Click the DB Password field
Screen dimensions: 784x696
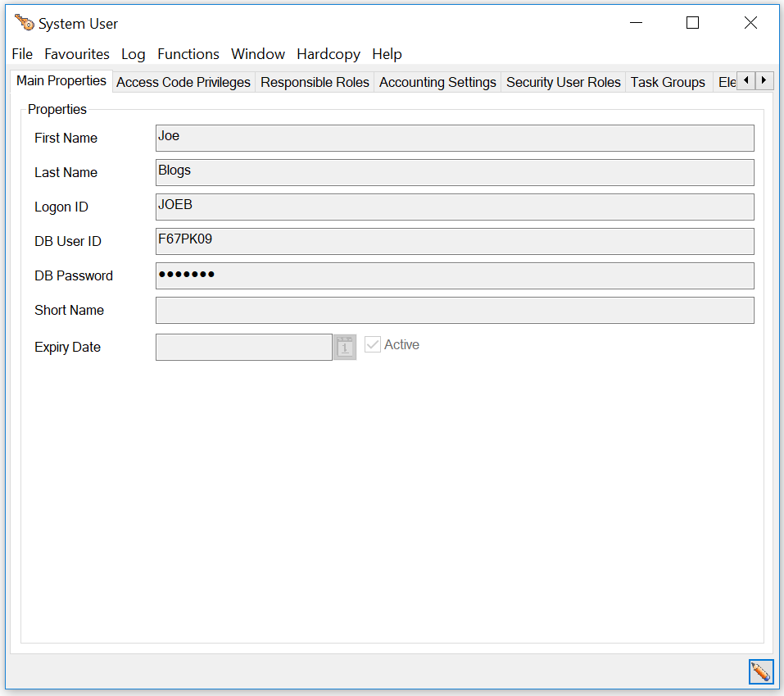pyautogui.click(x=455, y=275)
